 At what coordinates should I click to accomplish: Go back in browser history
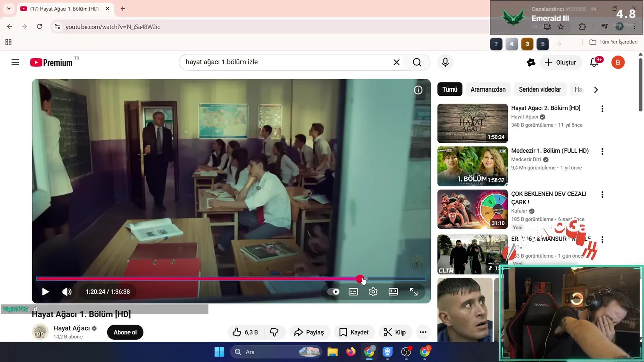tap(9, 26)
